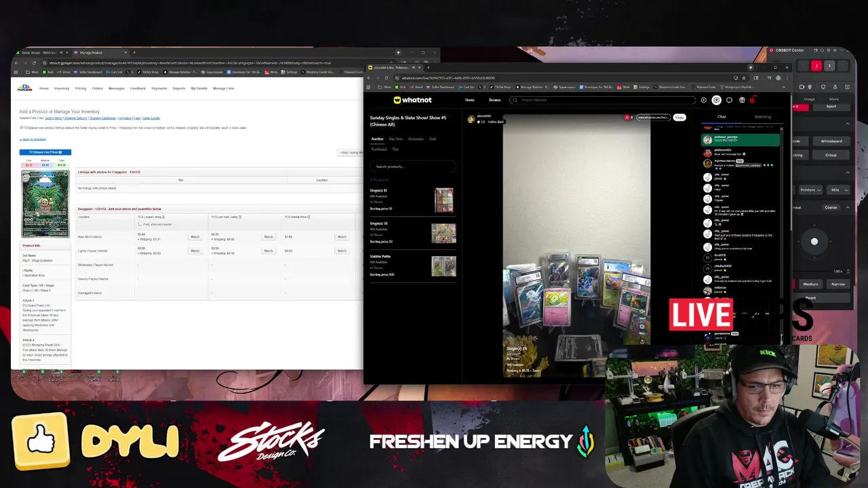The image size is (868, 488).
Task: Switch to OBSBOT Image tab
Action: pos(809,99)
